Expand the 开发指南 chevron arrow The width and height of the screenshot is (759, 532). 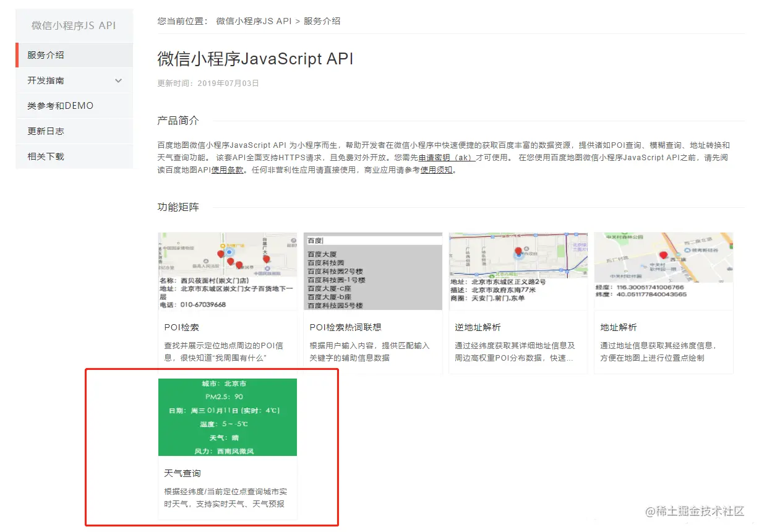[x=119, y=80]
